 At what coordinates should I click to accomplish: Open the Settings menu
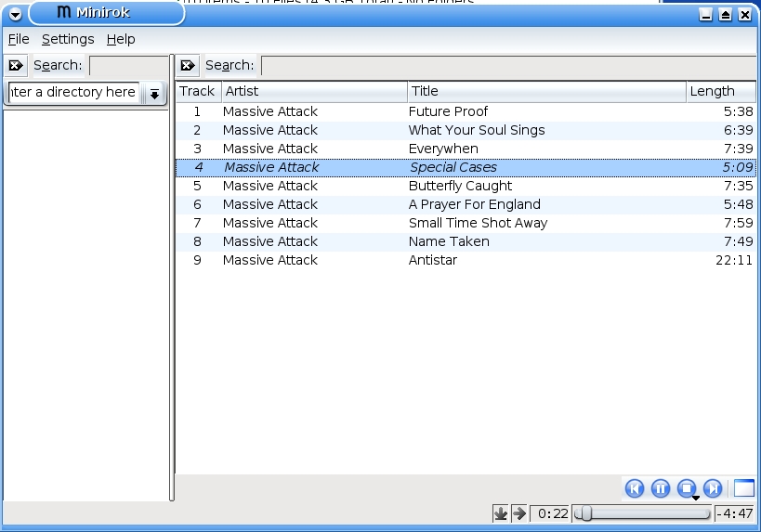(x=68, y=39)
